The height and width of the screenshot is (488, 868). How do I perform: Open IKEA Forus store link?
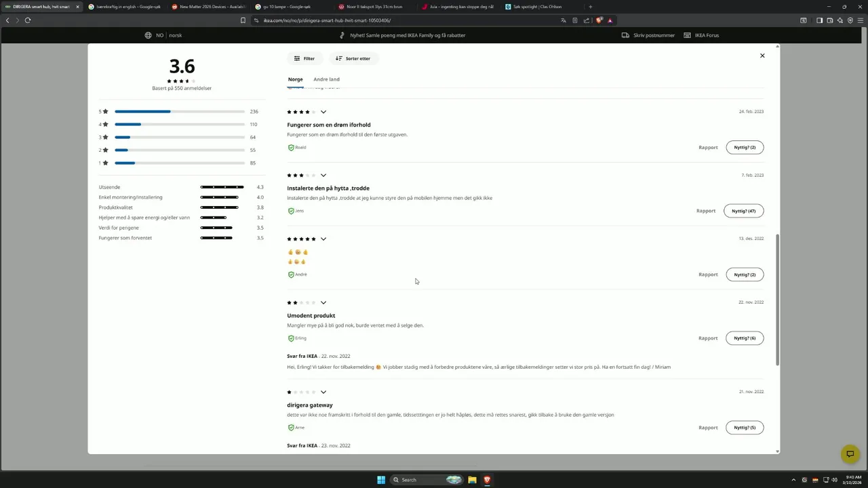point(701,35)
